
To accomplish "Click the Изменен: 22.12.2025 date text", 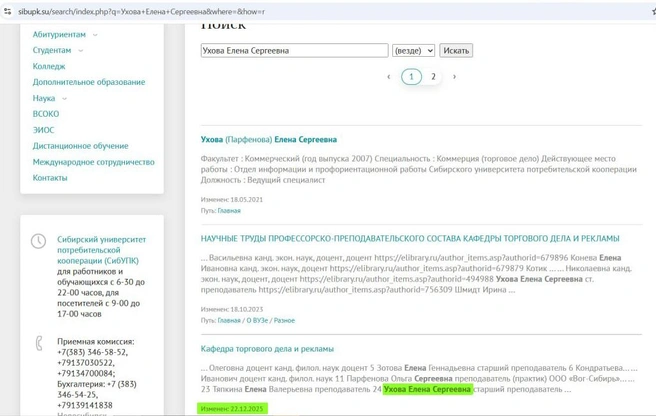I will [232, 408].
